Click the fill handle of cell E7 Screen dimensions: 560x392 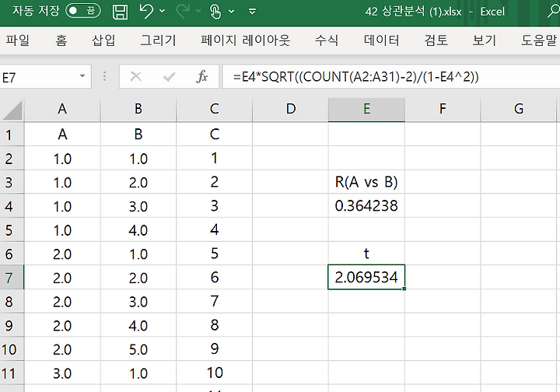[404, 289]
